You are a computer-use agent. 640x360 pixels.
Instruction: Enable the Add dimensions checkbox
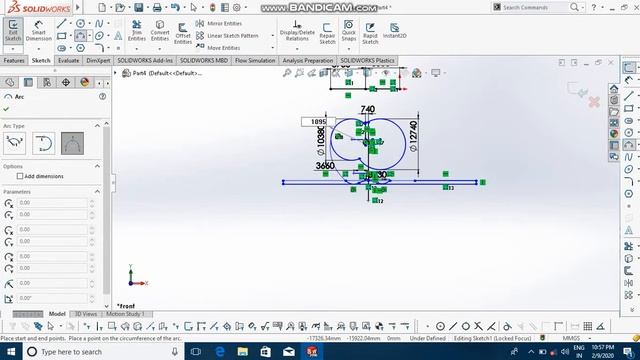click(x=20, y=176)
